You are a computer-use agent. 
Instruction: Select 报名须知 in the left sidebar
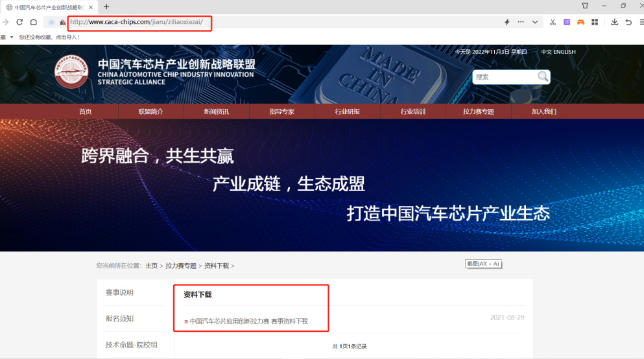pyautogui.click(x=119, y=319)
